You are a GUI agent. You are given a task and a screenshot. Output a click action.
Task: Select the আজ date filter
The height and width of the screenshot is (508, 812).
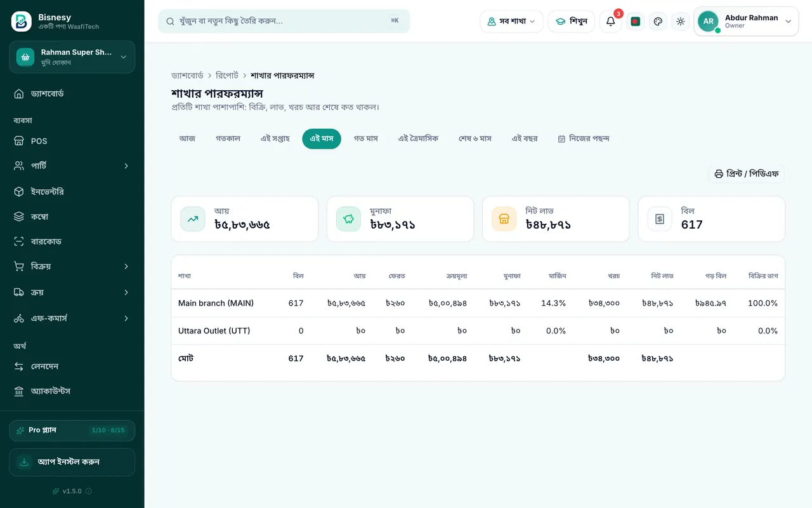pos(187,139)
